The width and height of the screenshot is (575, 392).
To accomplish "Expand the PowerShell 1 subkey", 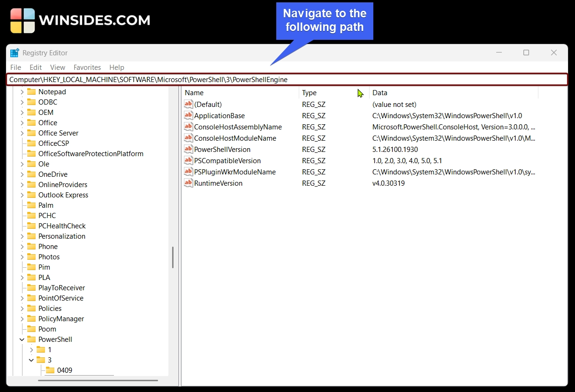I will [x=31, y=350].
